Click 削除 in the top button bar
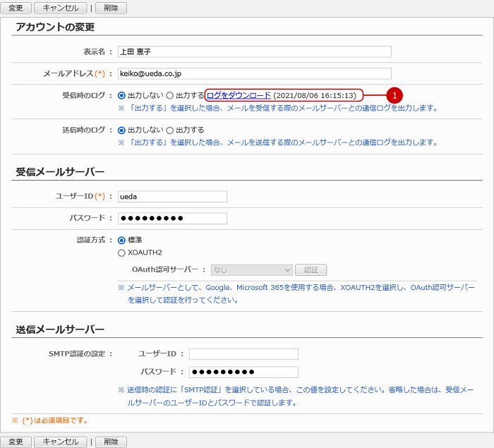Screen dimensions: 494x448 [111, 8]
